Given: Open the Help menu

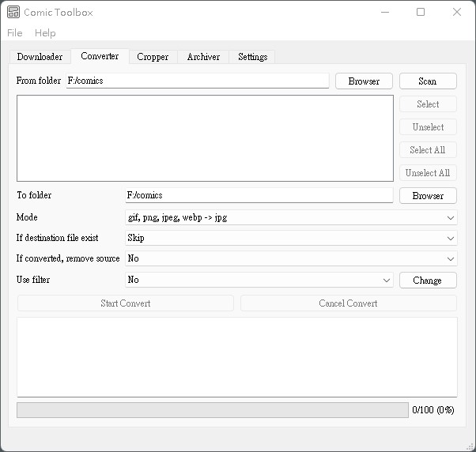Looking at the screenshot, I should pos(45,32).
